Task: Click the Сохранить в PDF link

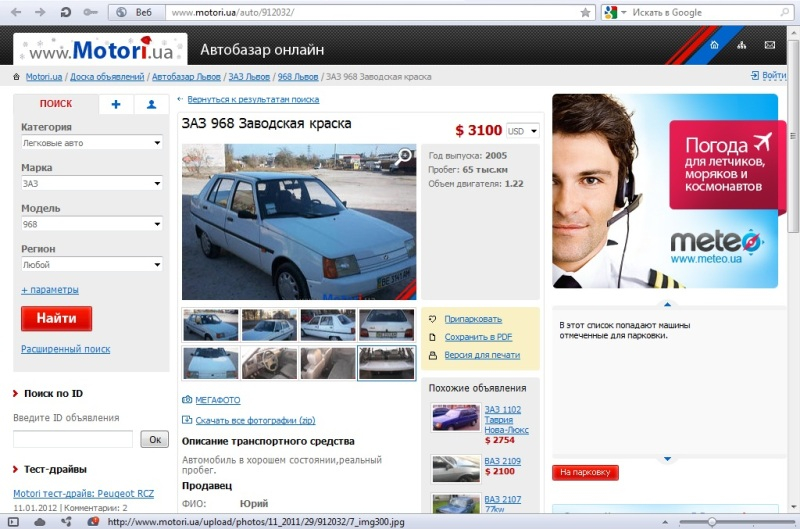Action: click(478, 337)
